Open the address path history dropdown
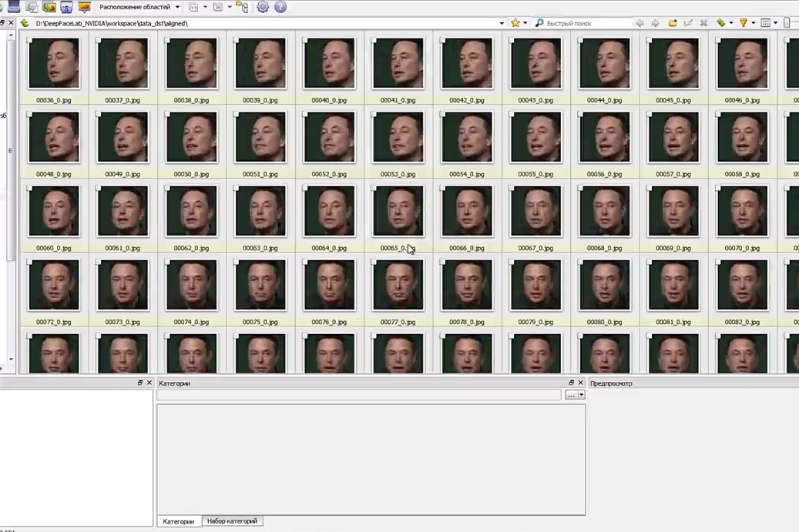Image resolution: width=799 pixels, height=532 pixels. [x=502, y=23]
